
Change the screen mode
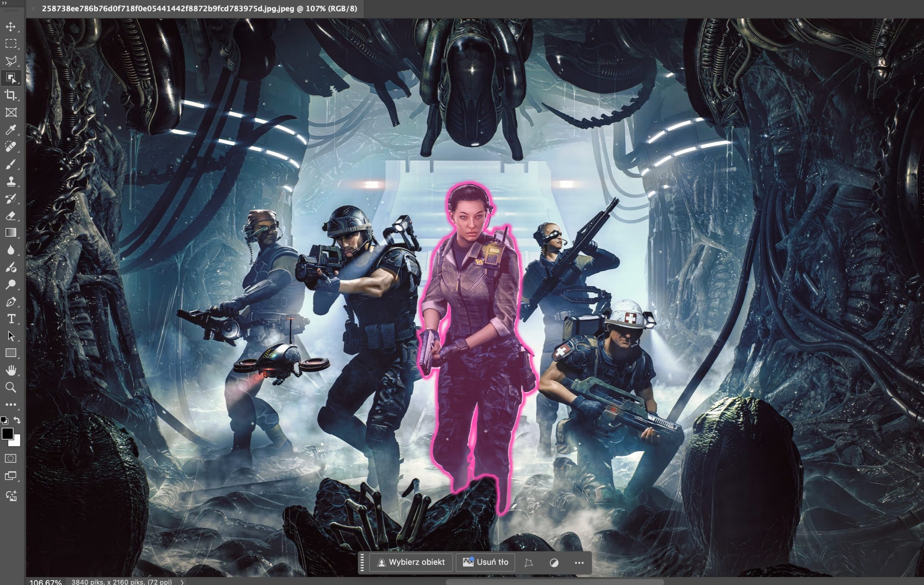coord(11,476)
